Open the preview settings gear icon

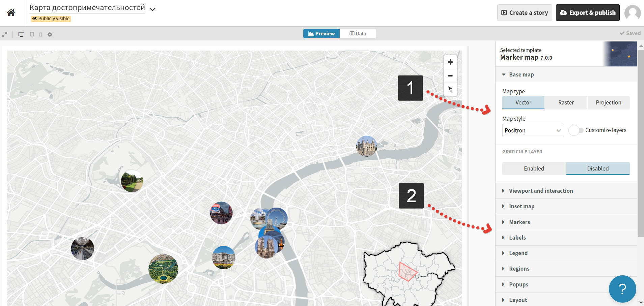click(50, 34)
